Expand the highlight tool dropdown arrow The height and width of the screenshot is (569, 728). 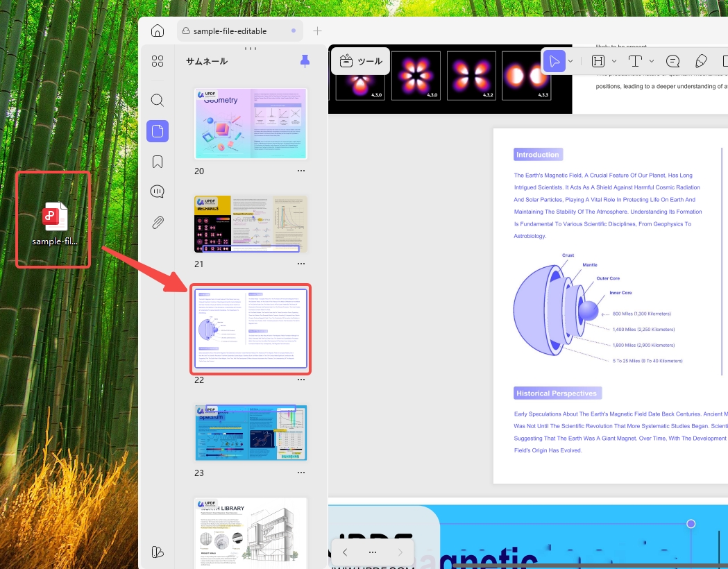pyautogui.click(x=613, y=61)
